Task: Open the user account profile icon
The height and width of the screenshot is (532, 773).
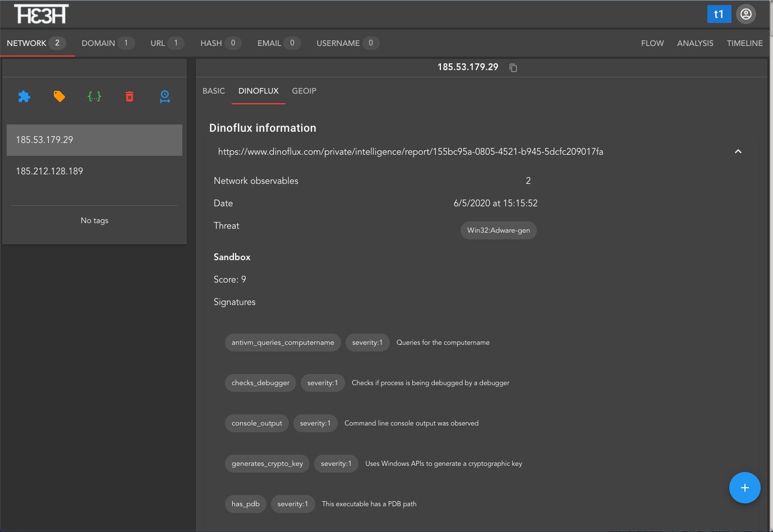Action: tap(746, 14)
